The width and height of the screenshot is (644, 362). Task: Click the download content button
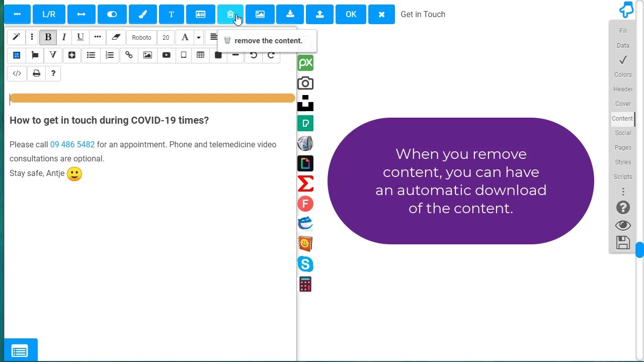click(290, 15)
